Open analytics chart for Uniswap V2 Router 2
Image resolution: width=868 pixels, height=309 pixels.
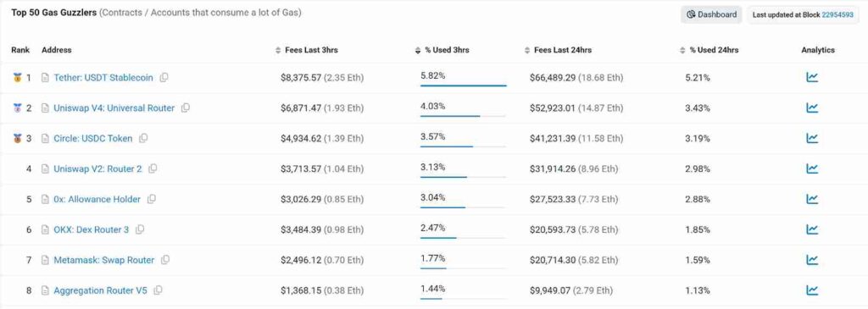coord(811,168)
